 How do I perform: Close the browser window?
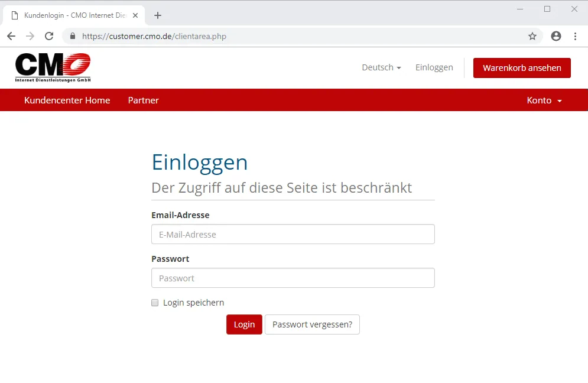[x=574, y=9]
